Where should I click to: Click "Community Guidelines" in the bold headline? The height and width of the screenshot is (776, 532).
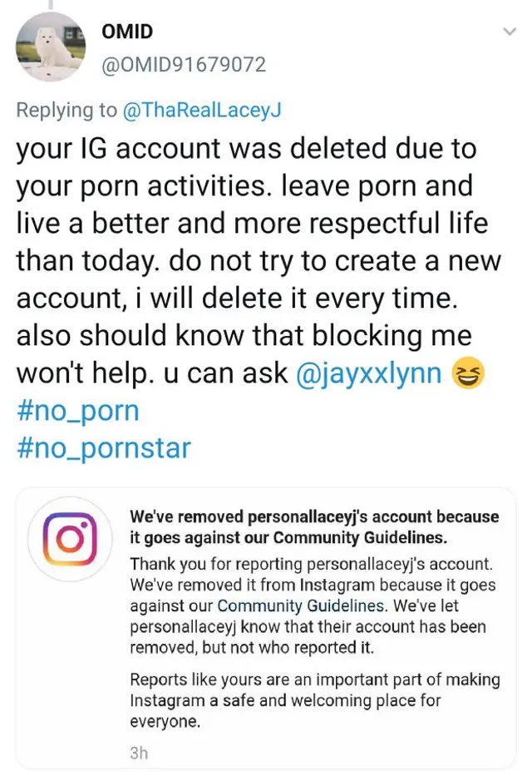(x=360, y=536)
